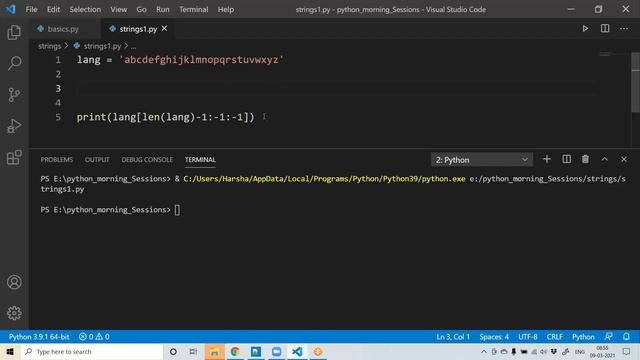Click 'strings' folder in breadcrumb
The height and width of the screenshot is (360, 640).
click(49, 46)
